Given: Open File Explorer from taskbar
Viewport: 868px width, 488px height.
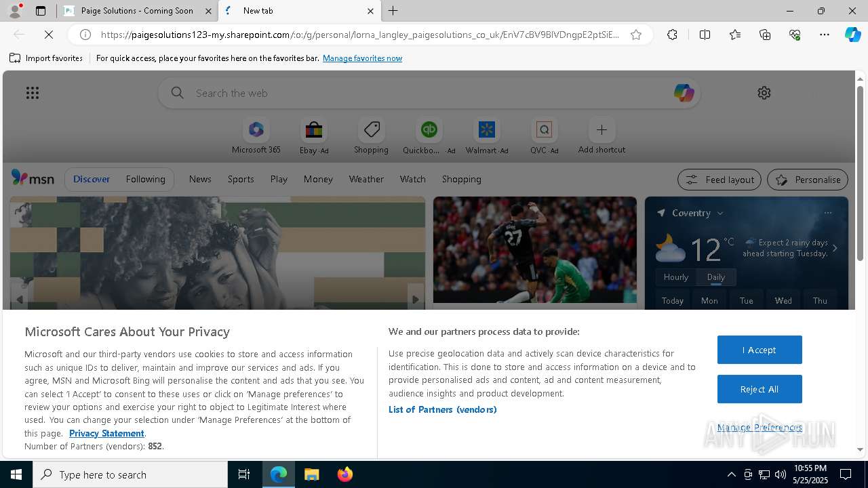Looking at the screenshot, I should (311, 474).
